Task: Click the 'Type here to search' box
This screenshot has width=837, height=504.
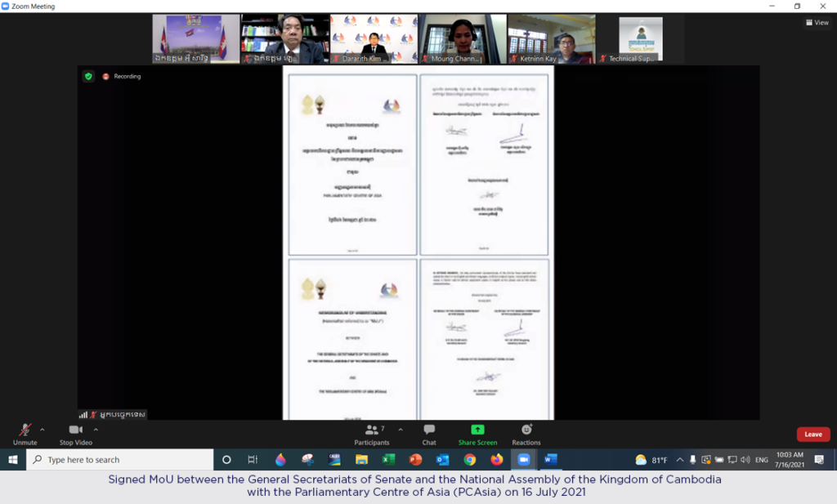Action: 120,460
